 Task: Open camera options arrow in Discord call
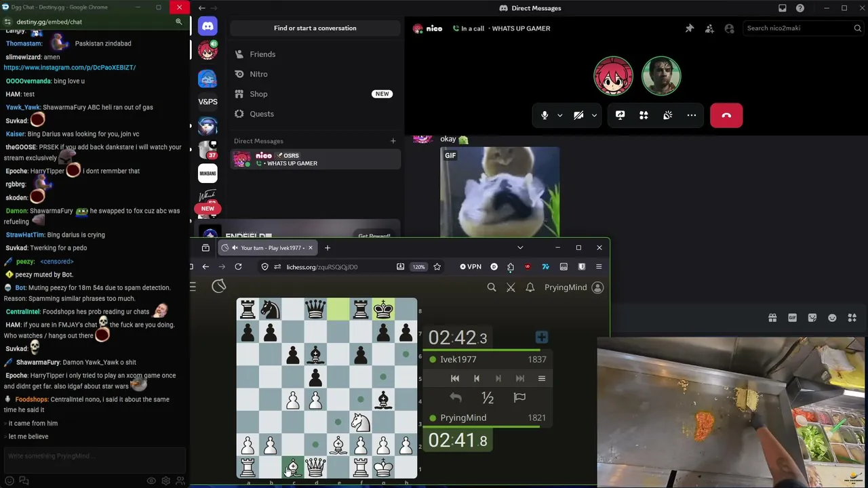pyautogui.click(x=594, y=115)
